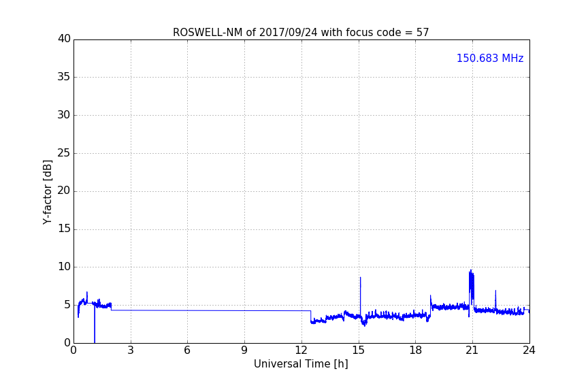Click x-axis tick label '3'

pyautogui.click(x=131, y=350)
